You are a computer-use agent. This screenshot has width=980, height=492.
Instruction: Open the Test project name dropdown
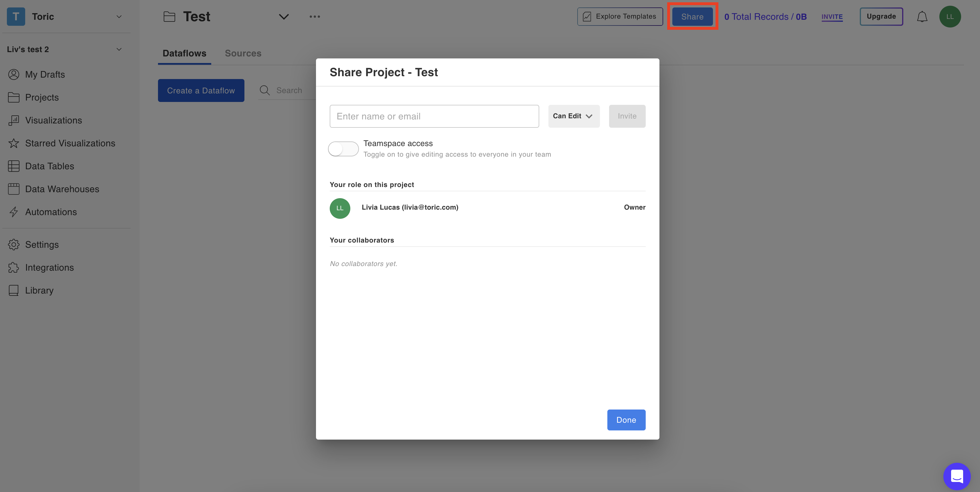coord(284,16)
